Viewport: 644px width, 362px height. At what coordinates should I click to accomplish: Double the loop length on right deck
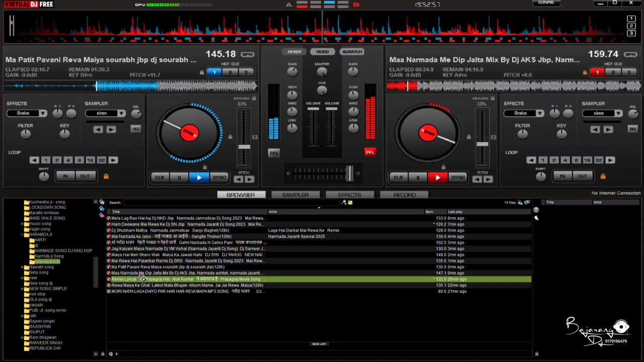(610, 160)
